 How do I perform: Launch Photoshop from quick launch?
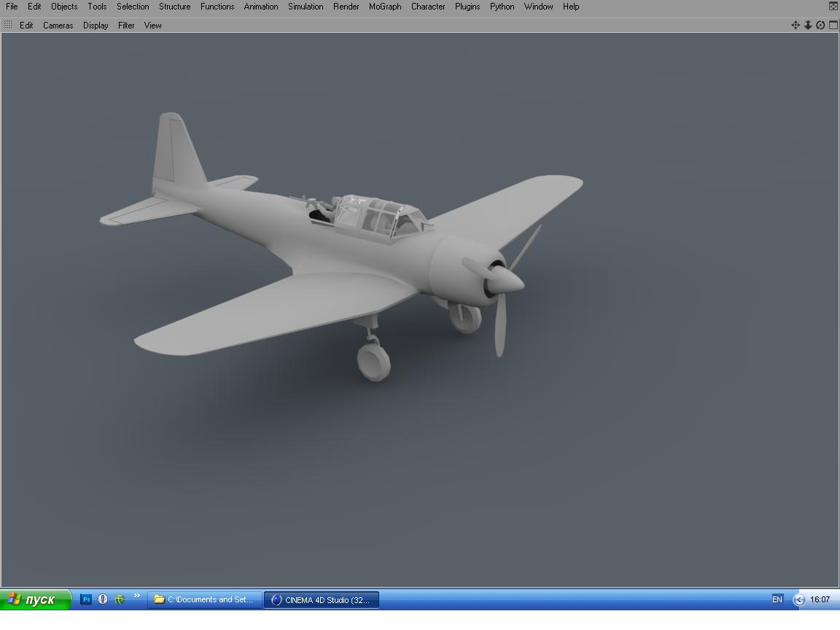pos(86,599)
